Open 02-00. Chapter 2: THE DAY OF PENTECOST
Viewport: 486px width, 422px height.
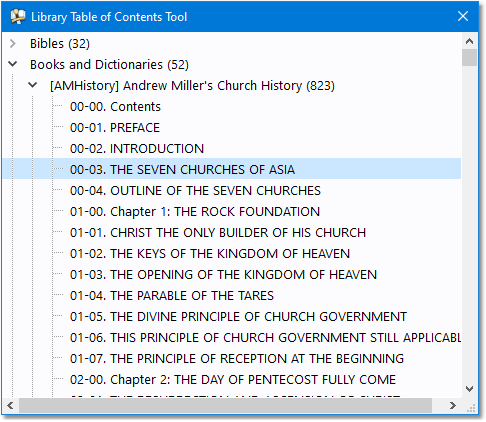click(x=233, y=380)
